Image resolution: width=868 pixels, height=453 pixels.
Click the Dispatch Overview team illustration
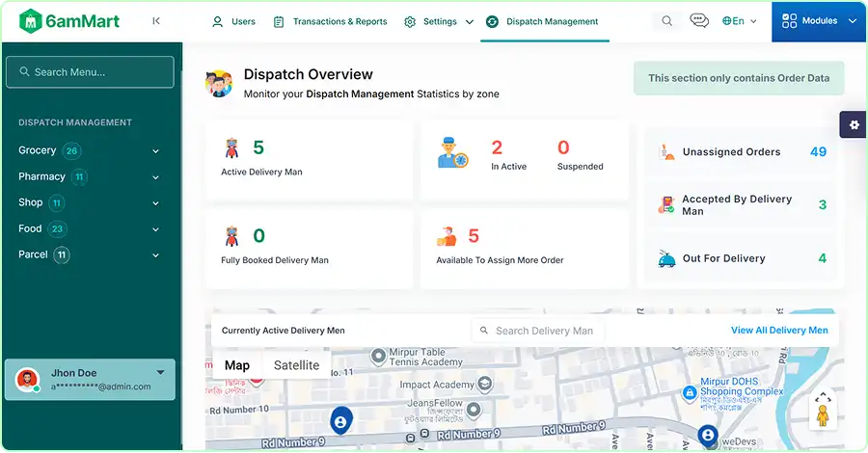coord(219,84)
